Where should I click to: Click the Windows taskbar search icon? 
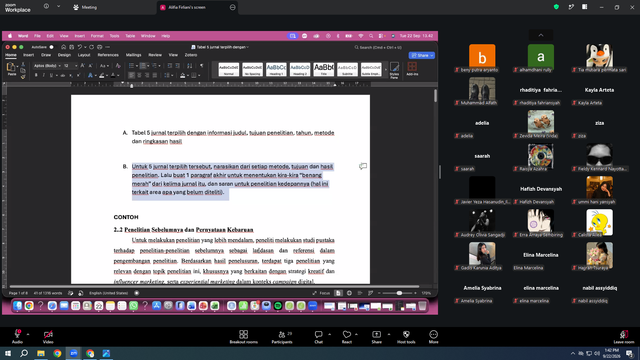[24, 353]
